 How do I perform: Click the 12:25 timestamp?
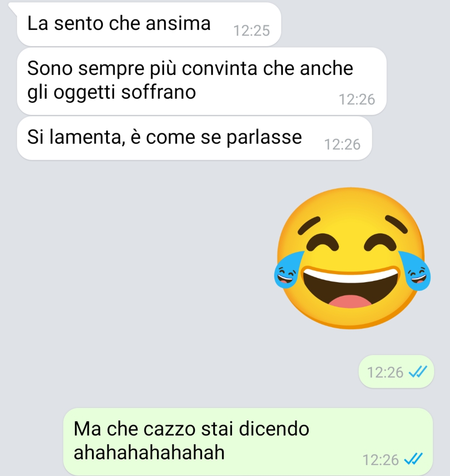pos(252,31)
